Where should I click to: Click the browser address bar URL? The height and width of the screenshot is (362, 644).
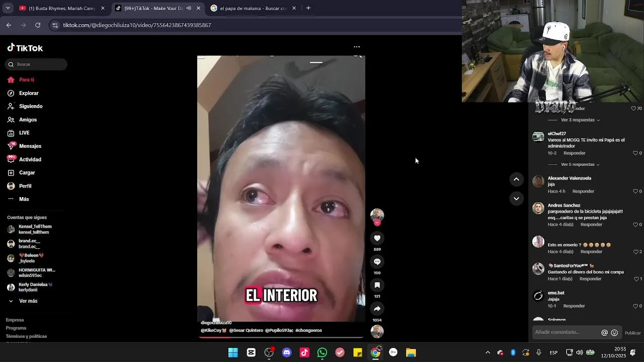point(137,25)
